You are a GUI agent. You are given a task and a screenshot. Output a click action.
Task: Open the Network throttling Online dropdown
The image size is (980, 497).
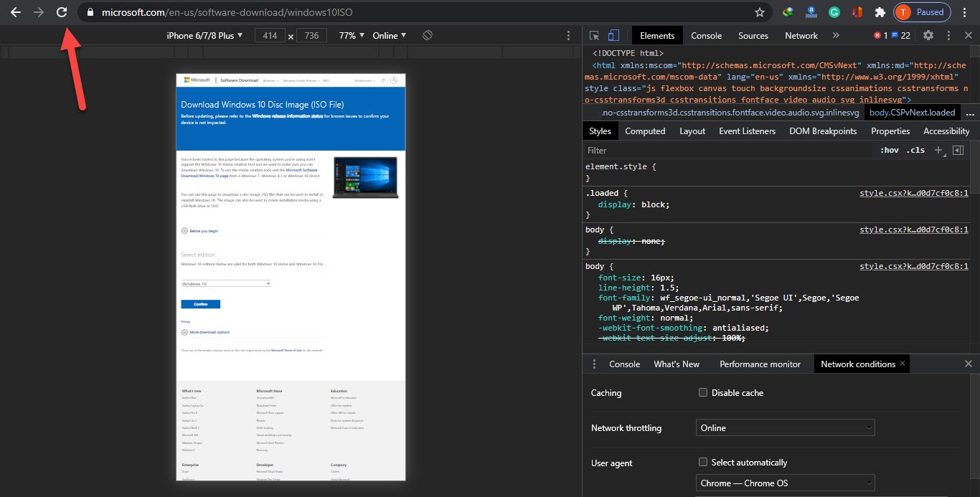[785, 427]
